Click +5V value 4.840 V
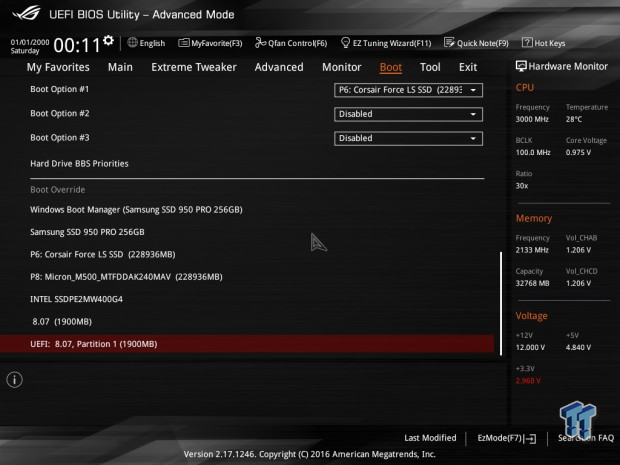The height and width of the screenshot is (465, 620). point(578,348)
